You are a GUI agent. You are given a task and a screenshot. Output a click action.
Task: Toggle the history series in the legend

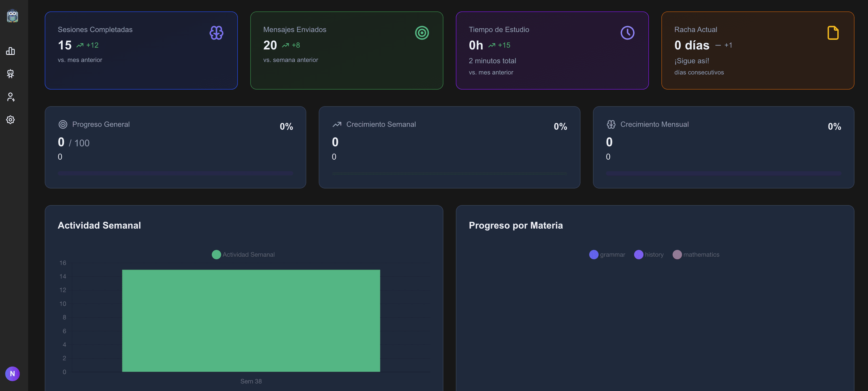pos(649,255)
